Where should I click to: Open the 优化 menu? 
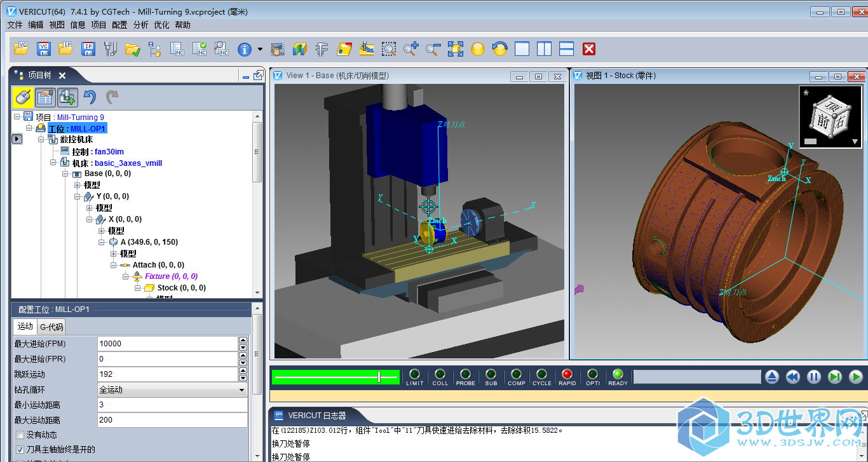click(x=161, y=25)
